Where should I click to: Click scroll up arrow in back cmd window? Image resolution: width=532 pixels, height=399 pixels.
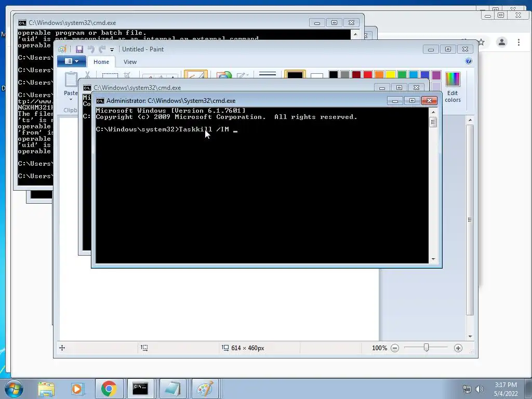coord(355,34)
